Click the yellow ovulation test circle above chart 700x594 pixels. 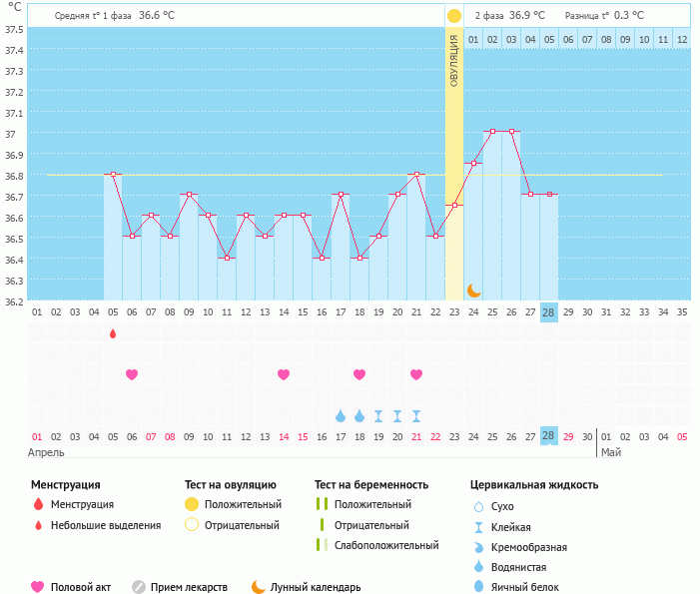tap(454, 16)
